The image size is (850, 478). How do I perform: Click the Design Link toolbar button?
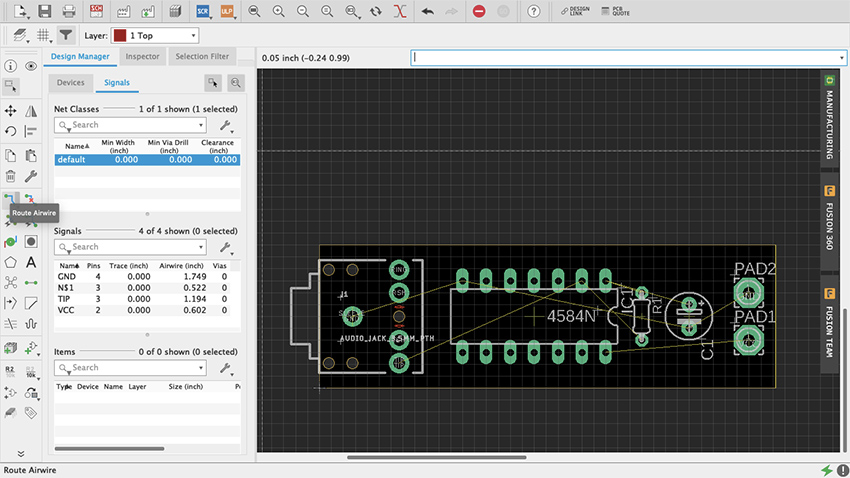[575, 11]
